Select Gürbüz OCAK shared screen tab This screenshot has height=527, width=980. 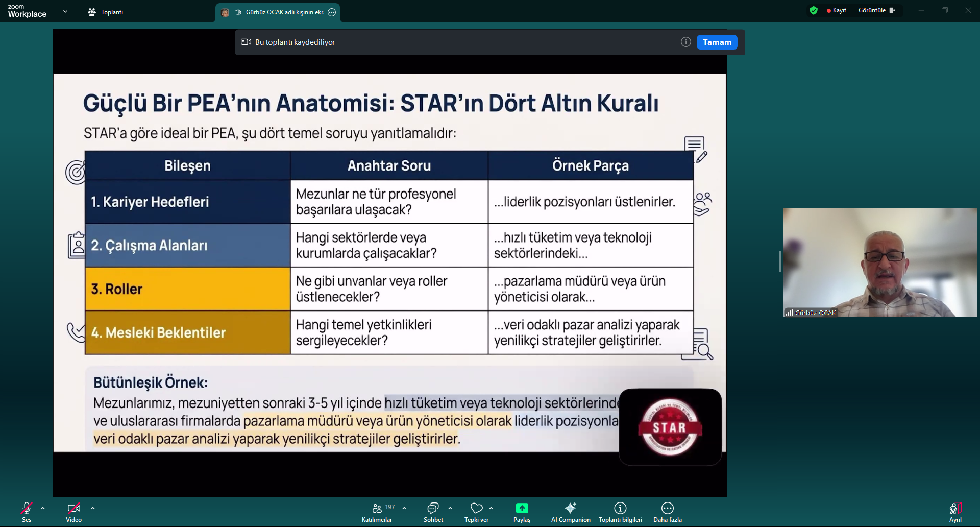[x=278, y=12]
